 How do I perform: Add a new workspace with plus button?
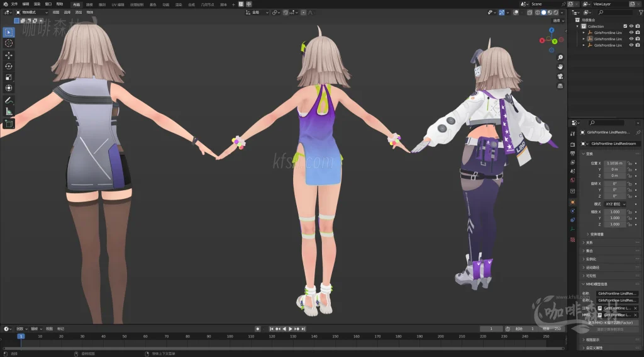[233, 4]
